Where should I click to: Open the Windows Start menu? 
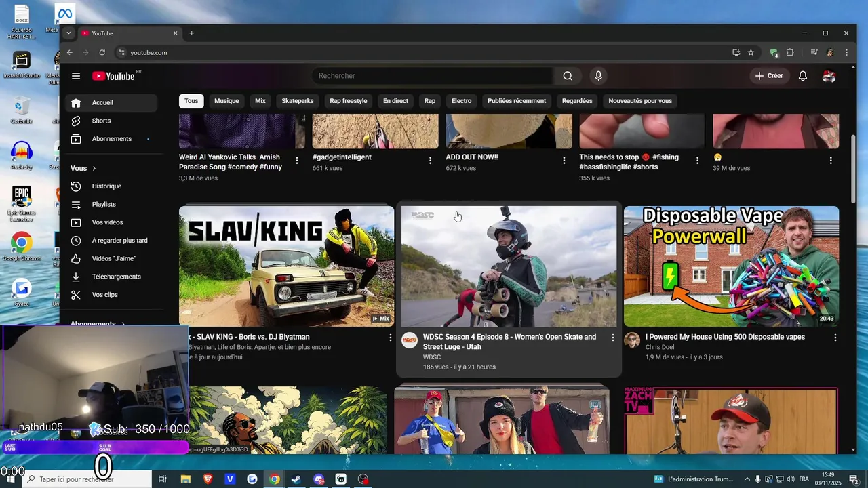[x=10, y=479]
